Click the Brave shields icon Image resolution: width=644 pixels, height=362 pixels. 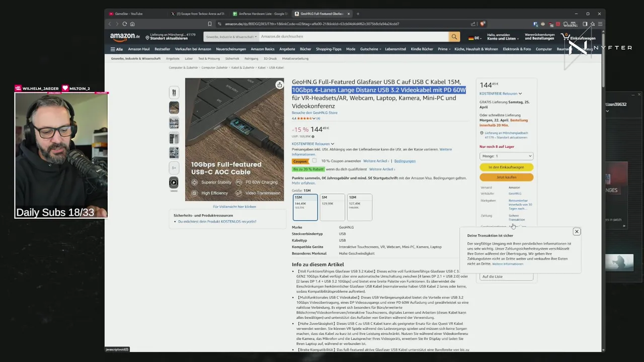pos(482,24)
